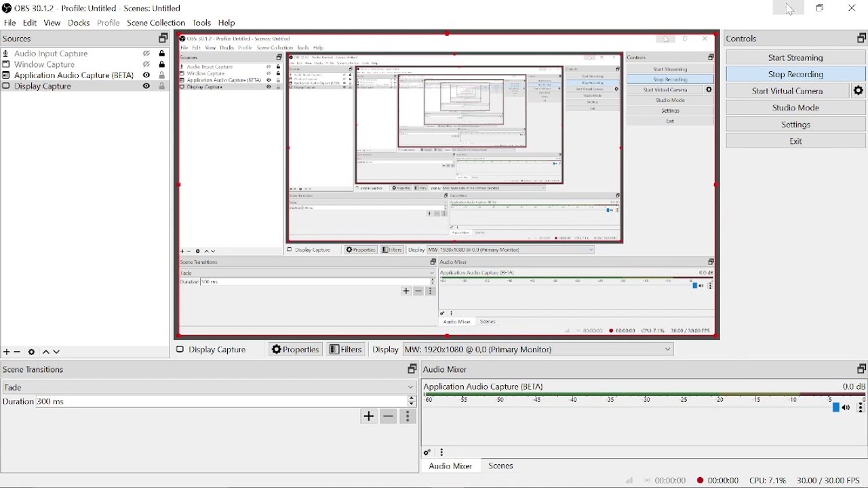The height and width of the screenshot is (488, 868).
Task: Click the microphone icon of Audio Input Capture
Action: 6,54
